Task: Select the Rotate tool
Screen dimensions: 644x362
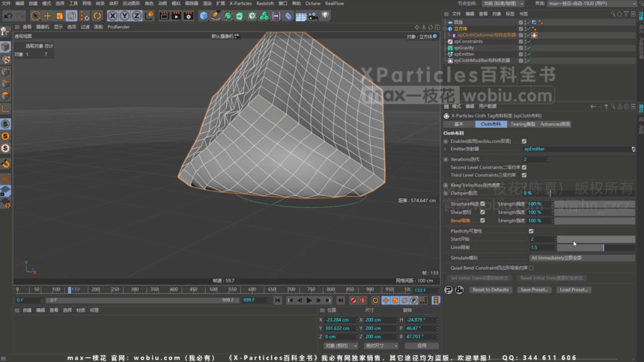Action: click(71, 16)
